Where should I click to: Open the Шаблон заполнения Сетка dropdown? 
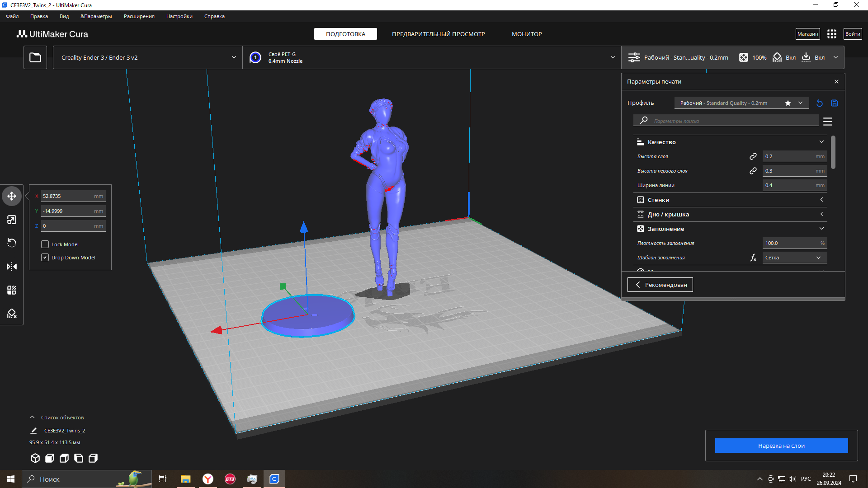[794, 258]
